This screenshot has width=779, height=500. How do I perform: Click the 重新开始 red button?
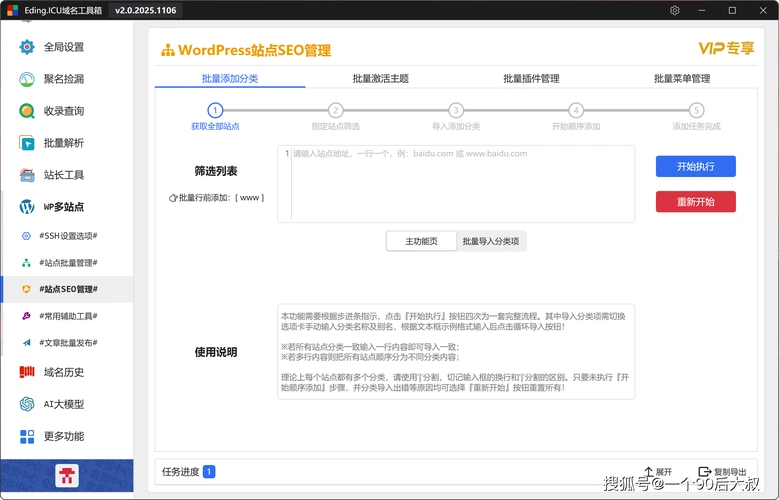(696, 202)
